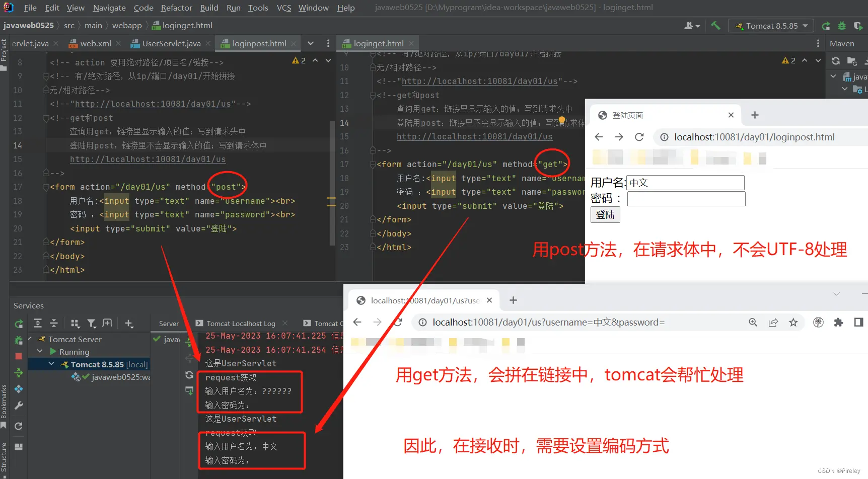Go to next warning in right editor

818,60
